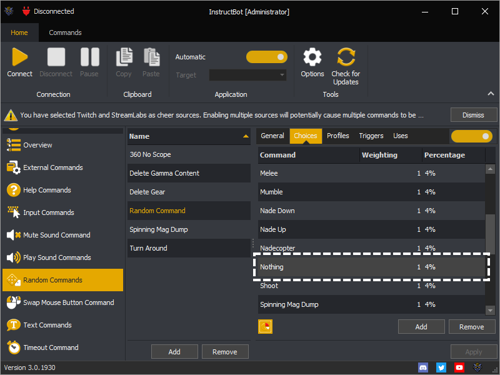Select the 360 No Scope command

tap(189, 154)
